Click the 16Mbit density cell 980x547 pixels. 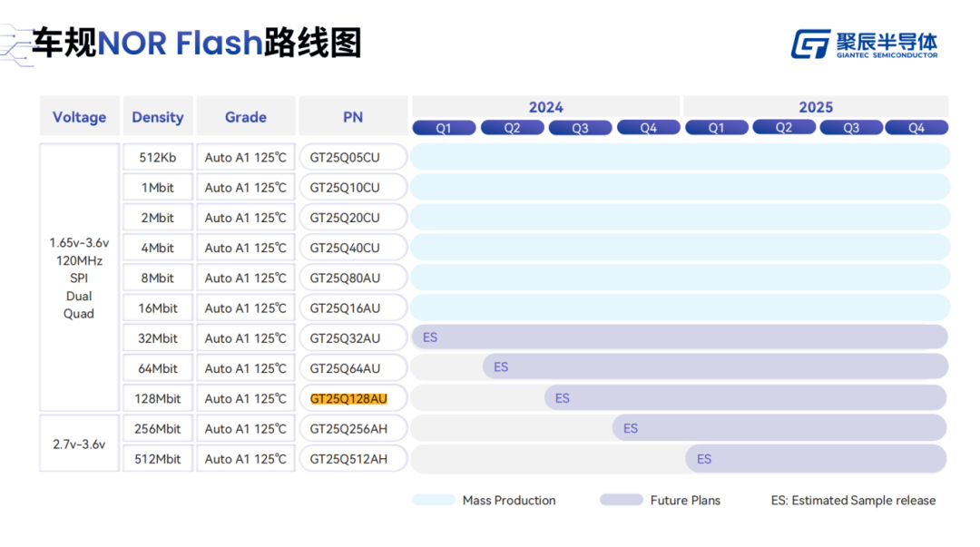pos(158,308)
